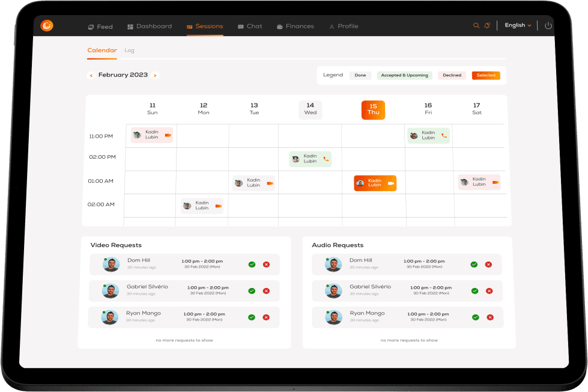This screenshot has width=588, height=392.
Task: Open Saturday 01:00 AM Kadin Lubin session
Action: coord(479,182)
